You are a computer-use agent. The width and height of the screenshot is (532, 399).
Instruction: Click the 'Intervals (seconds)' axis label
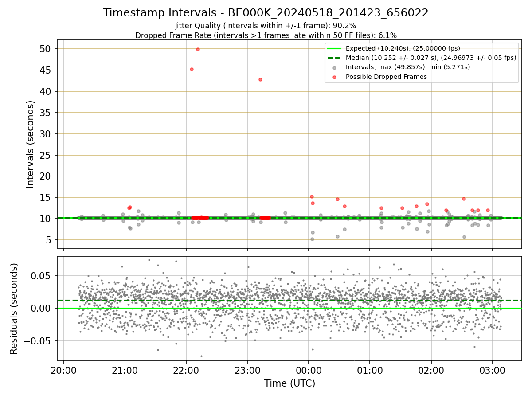pyautogui.click(x=30, y=144)
